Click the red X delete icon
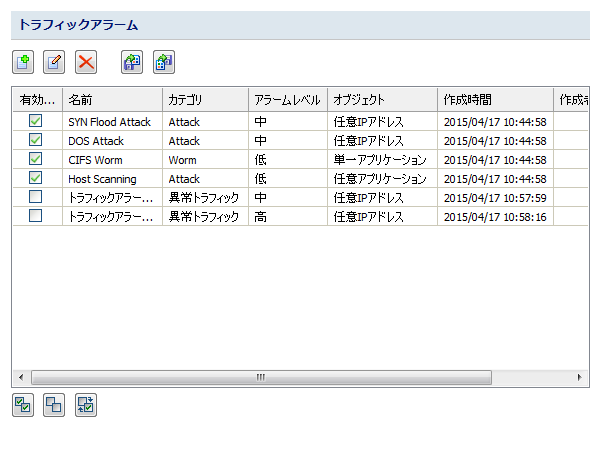 pos(87,62)
